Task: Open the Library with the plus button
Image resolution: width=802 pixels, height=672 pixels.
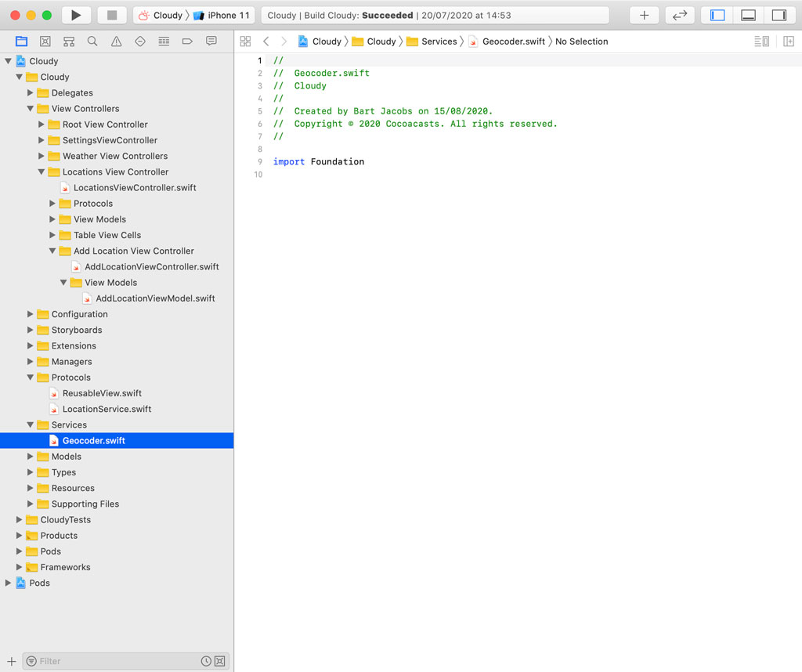Action: [645, 15]
